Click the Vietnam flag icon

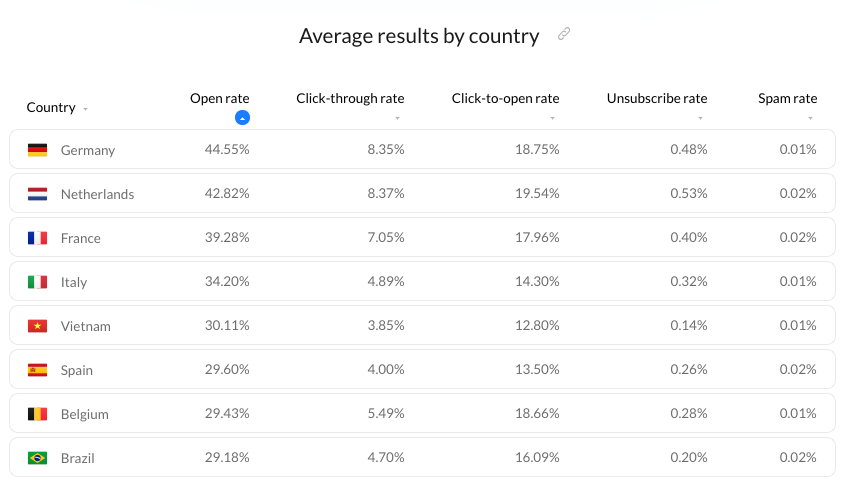pyautogui.click(x=37, y=326)
